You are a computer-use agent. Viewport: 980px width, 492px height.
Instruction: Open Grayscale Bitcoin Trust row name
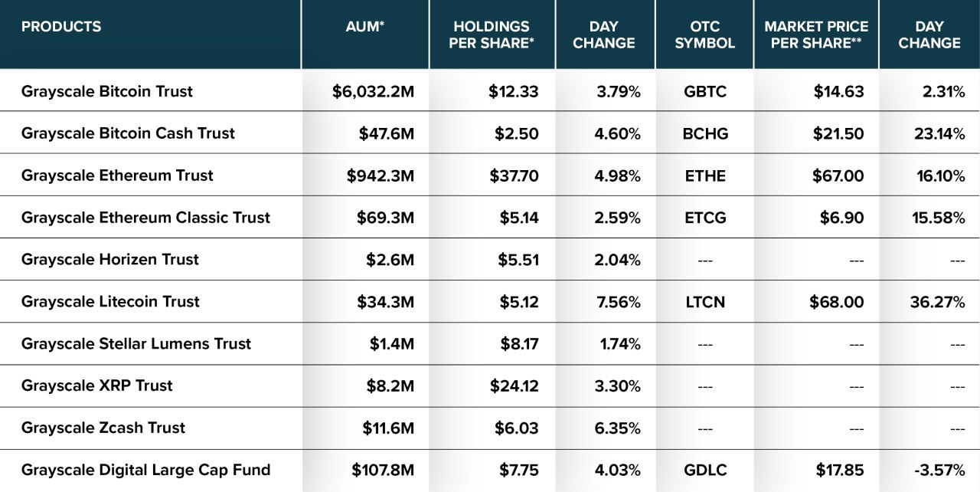coord(107,91)
